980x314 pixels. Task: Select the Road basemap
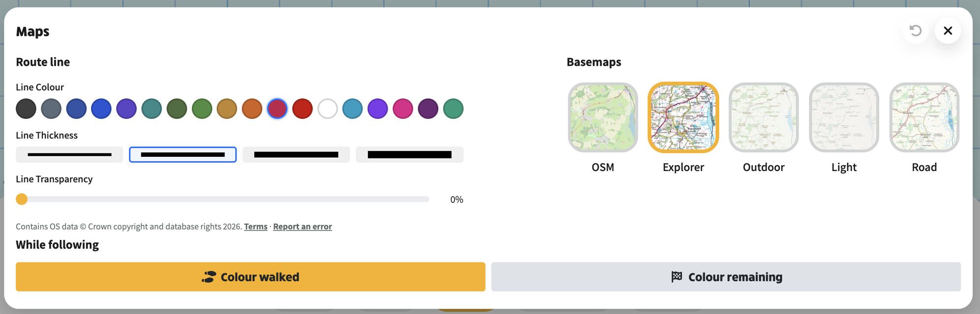coord(924,117)
